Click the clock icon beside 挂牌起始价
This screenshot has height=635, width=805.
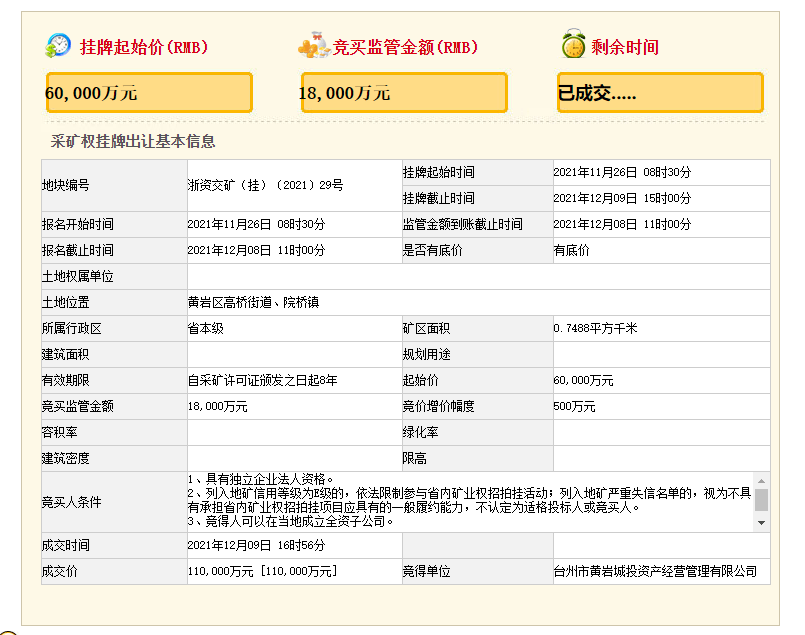59,46
